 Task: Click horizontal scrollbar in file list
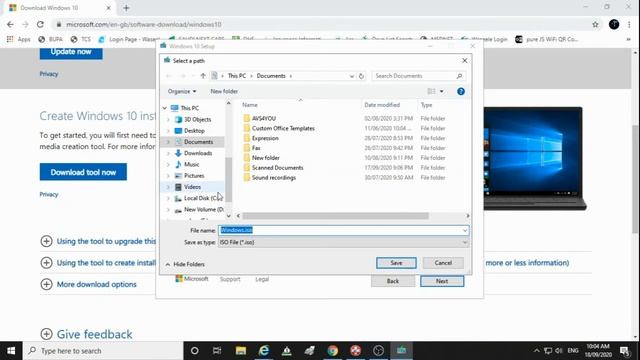pos(335,216)
